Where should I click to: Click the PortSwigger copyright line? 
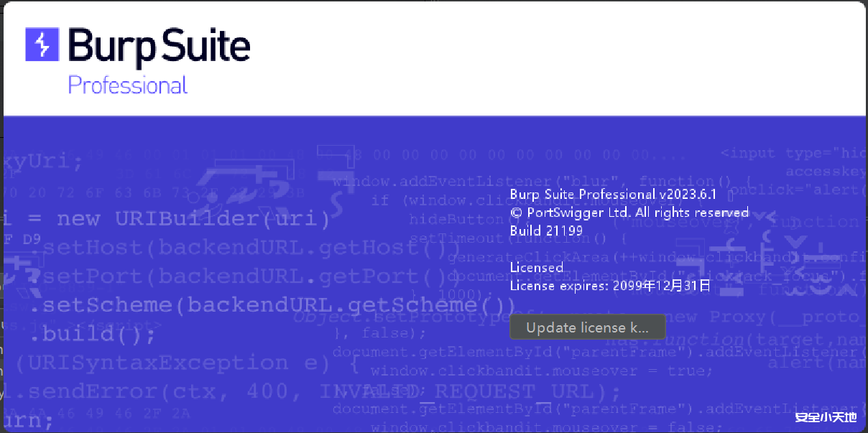point(629,212)
